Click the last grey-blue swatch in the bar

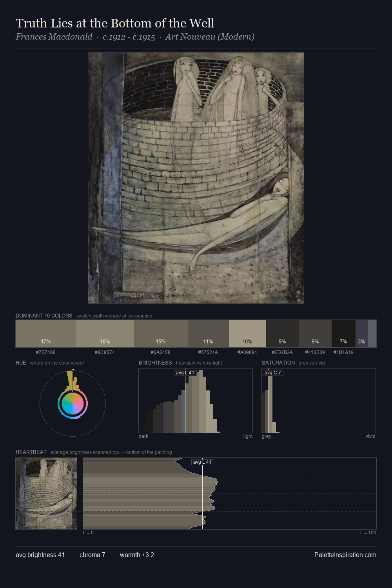pos(372,334)
